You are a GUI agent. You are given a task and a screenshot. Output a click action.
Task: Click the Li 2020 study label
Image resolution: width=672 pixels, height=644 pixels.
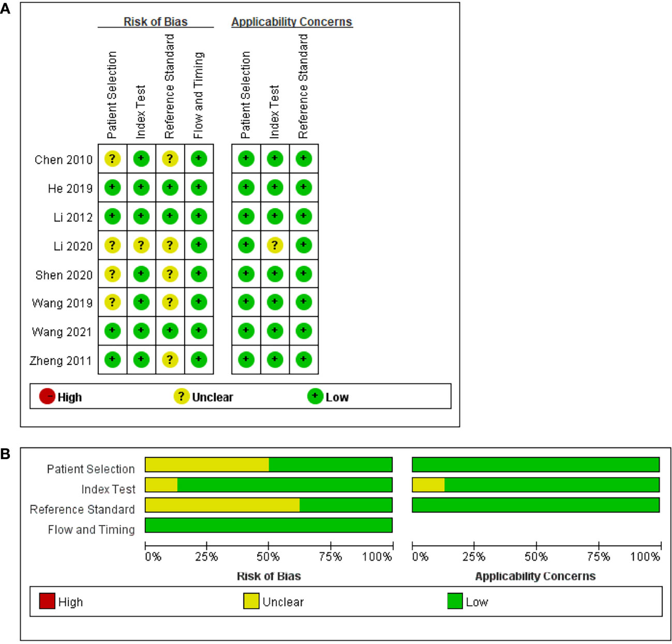pyautogui.click(x=73, y=246)
